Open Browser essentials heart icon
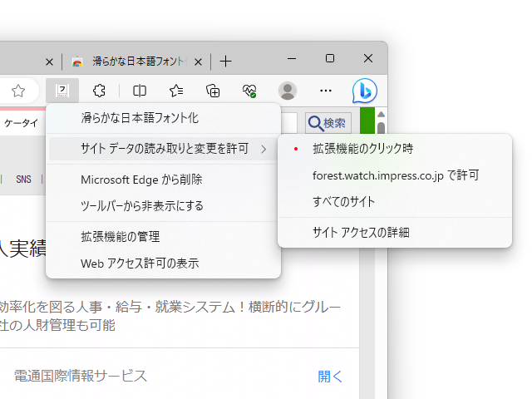 click(249, 91)
